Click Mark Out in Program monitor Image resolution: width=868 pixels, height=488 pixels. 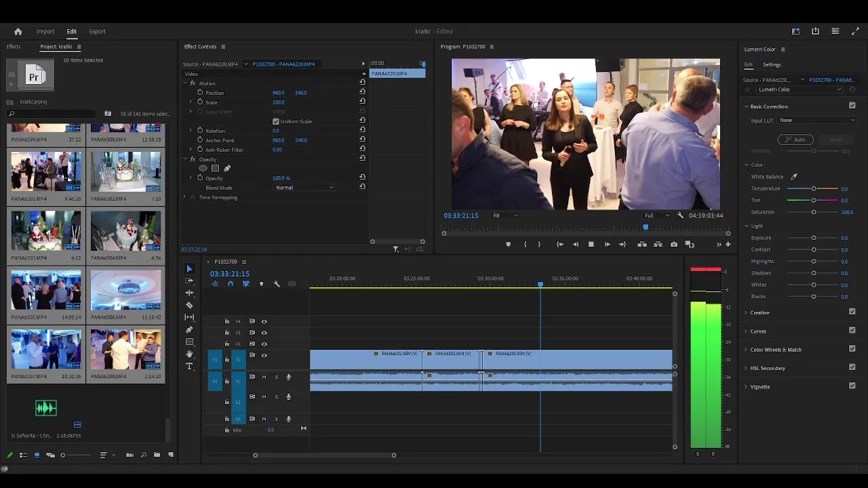pos(540,244)
